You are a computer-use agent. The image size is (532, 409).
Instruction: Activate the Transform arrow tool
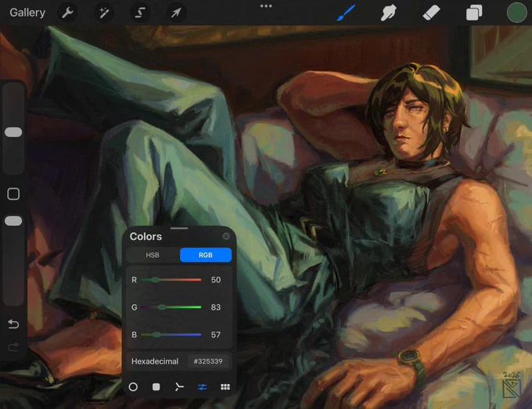coord(176,13)
